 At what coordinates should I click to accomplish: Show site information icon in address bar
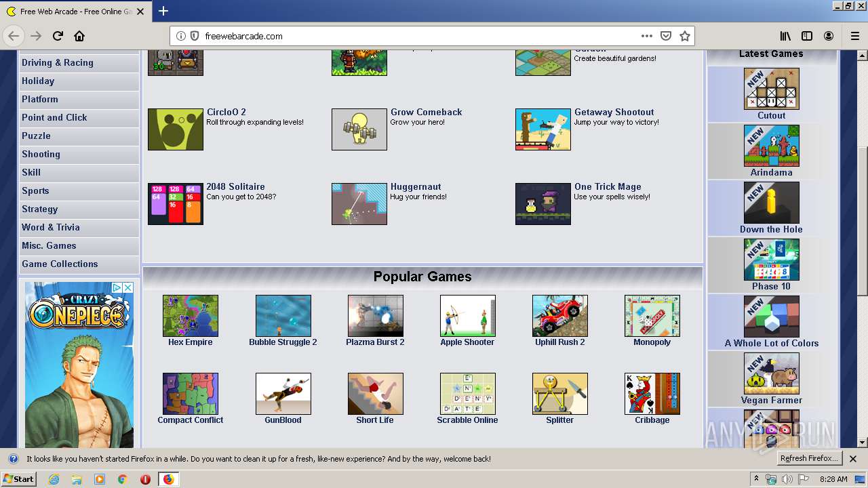point(181,36)
